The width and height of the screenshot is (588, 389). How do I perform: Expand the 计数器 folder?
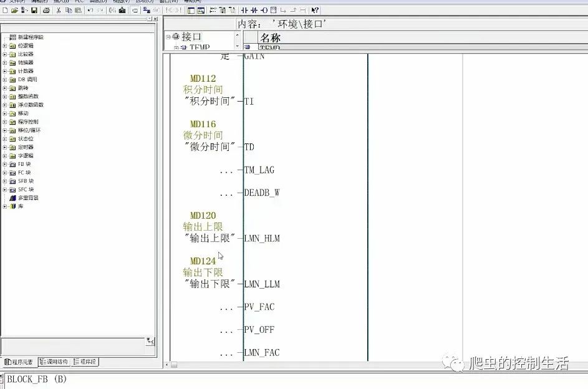[4, 71]
